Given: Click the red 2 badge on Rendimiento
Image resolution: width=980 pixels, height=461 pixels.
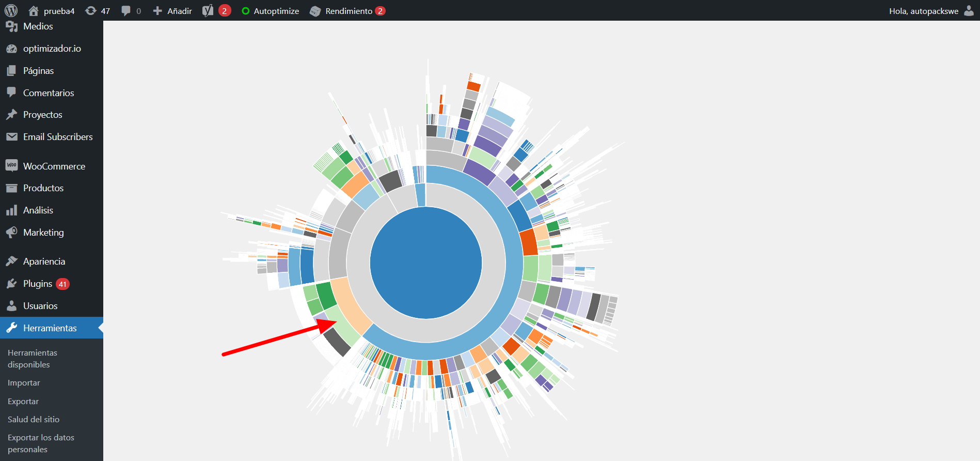Looking at the screenshot, I should point(381,11).
